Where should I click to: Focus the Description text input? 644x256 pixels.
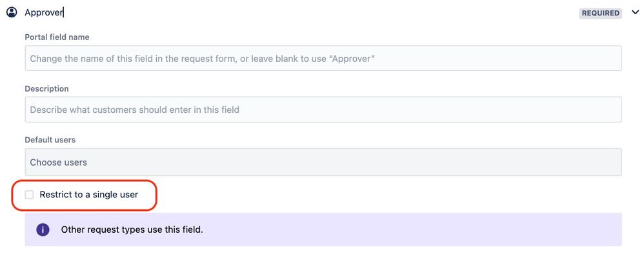tap(323, 110)
